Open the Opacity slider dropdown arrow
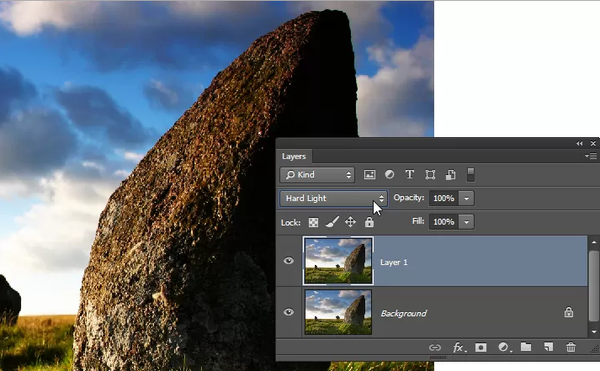 tap(466, 199)
